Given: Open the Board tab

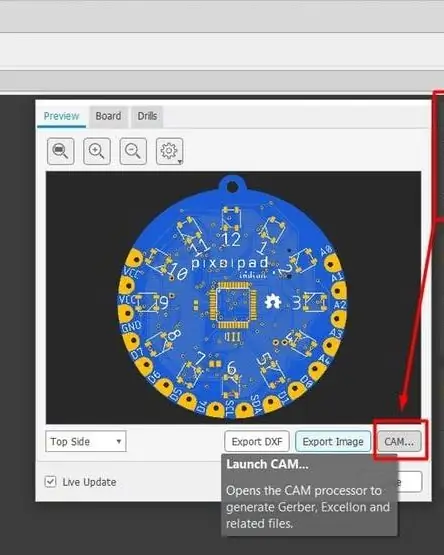Looking at the screenshot, I should [108, 116].
